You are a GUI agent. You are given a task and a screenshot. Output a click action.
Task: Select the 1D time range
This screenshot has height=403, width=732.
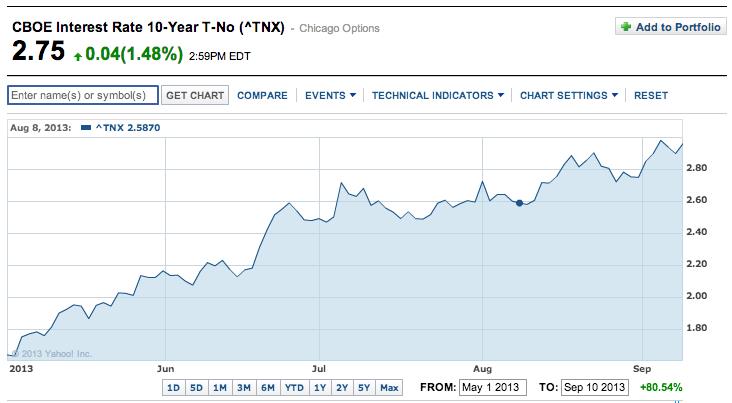pos(173,388)
